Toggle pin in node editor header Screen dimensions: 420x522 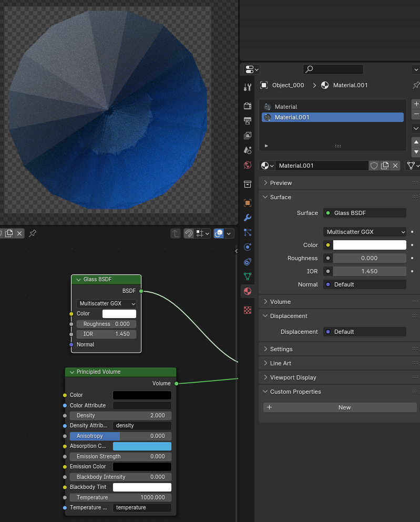[x=33, y=233]
